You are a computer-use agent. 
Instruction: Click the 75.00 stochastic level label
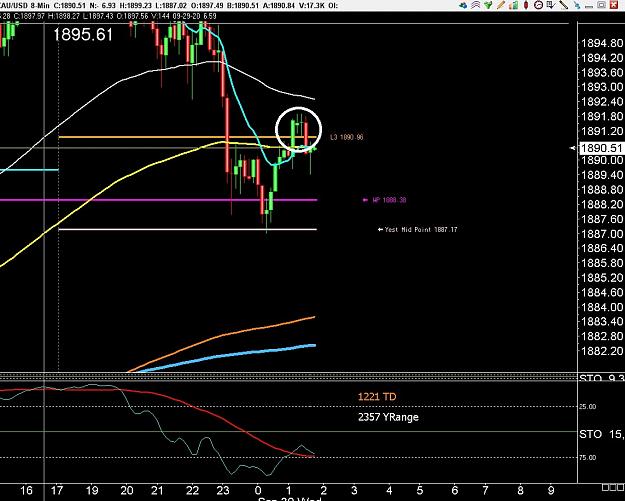click(588, 458)
